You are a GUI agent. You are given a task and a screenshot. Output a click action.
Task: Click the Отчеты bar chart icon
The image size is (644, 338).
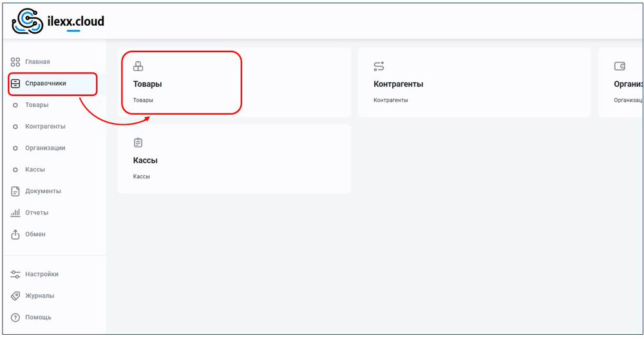(x=15, y=212)
